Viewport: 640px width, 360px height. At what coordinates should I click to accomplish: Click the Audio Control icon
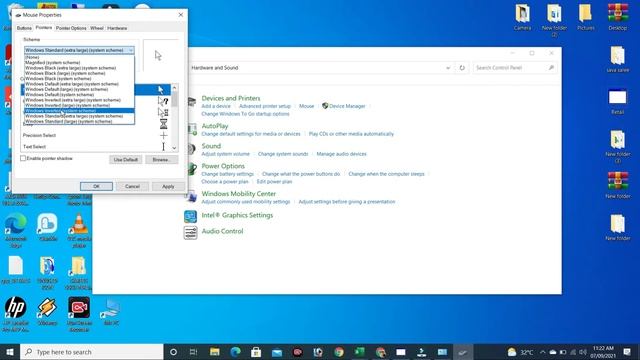[x=190, y=233]
